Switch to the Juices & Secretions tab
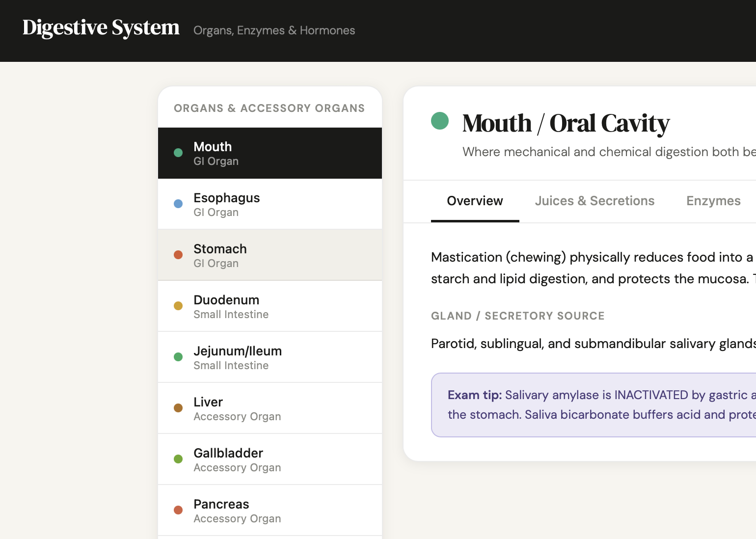The width and height of the screenshot is (756, 539). (x=594, y=201)
